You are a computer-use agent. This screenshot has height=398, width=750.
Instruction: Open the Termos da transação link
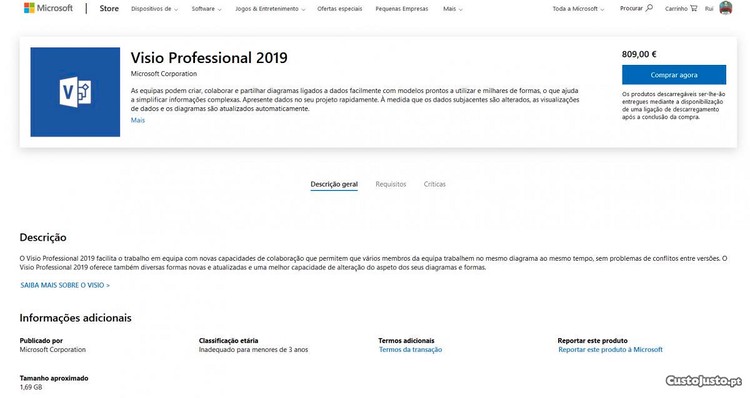pyautogui.click(x=410, y=350)
